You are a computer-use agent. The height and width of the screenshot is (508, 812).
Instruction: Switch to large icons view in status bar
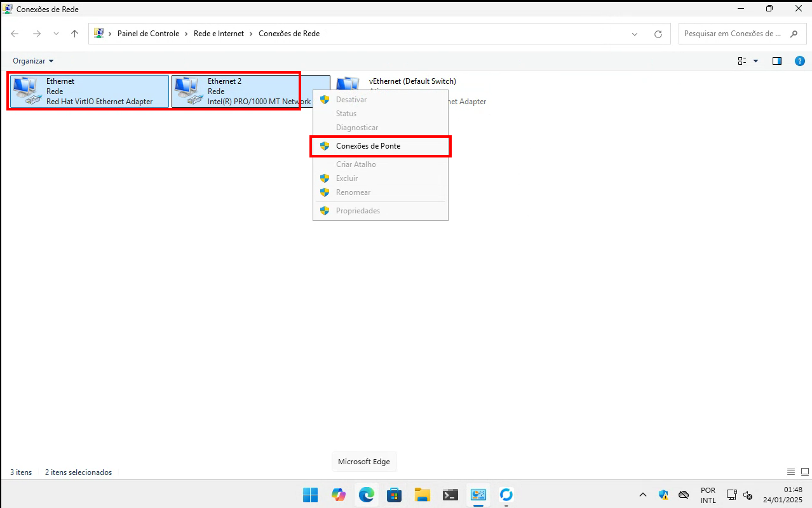click(804, 472)
